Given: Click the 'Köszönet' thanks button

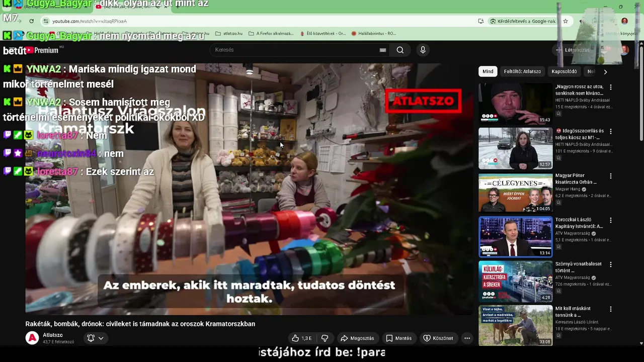Looking at the screenshot, I should 438,338.
